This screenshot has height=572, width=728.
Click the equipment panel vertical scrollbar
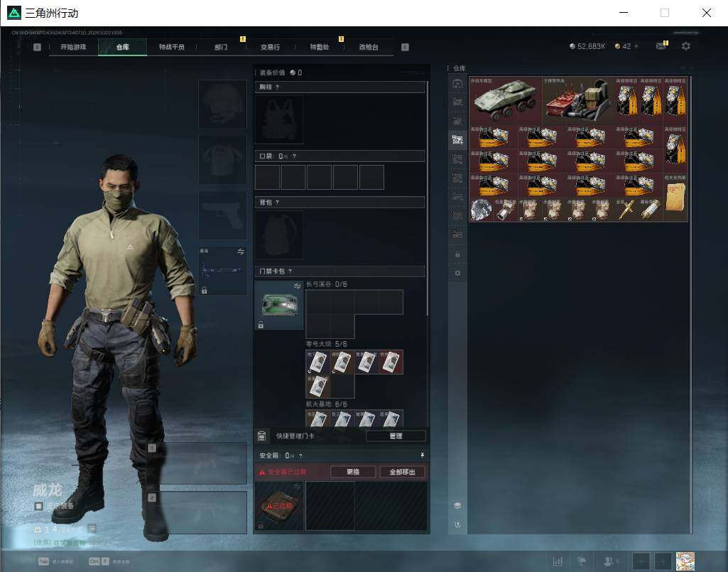coord(427,200)
